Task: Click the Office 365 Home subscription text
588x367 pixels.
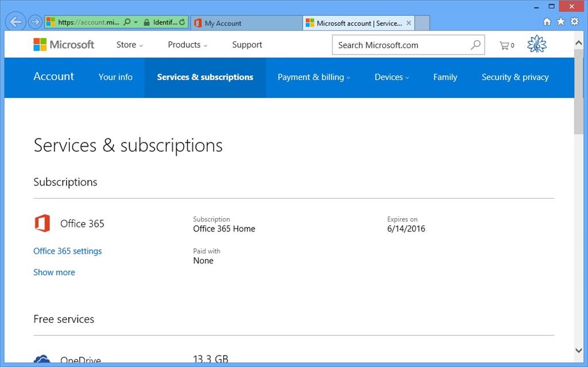Action: tap(224, 229)
